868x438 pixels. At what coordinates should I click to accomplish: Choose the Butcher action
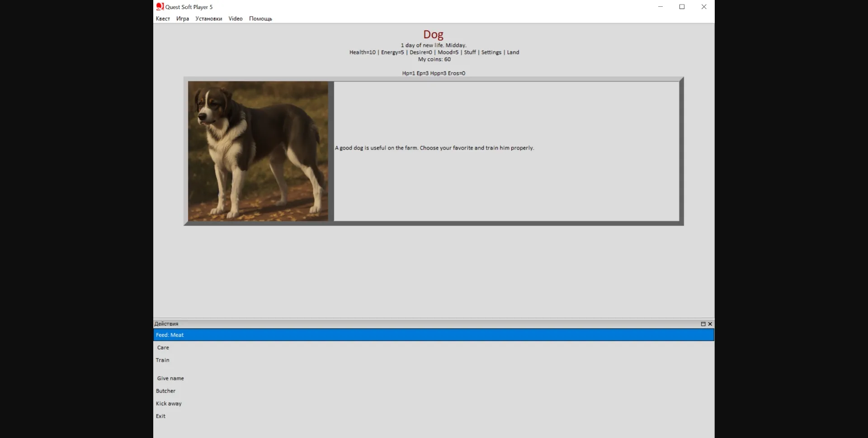(x=166, y=391)
